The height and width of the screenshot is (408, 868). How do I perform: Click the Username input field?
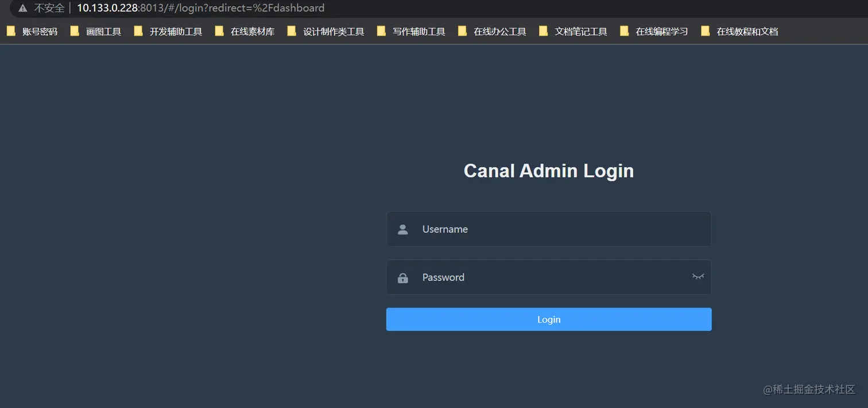pyautogui.click(x=548, y=229)
